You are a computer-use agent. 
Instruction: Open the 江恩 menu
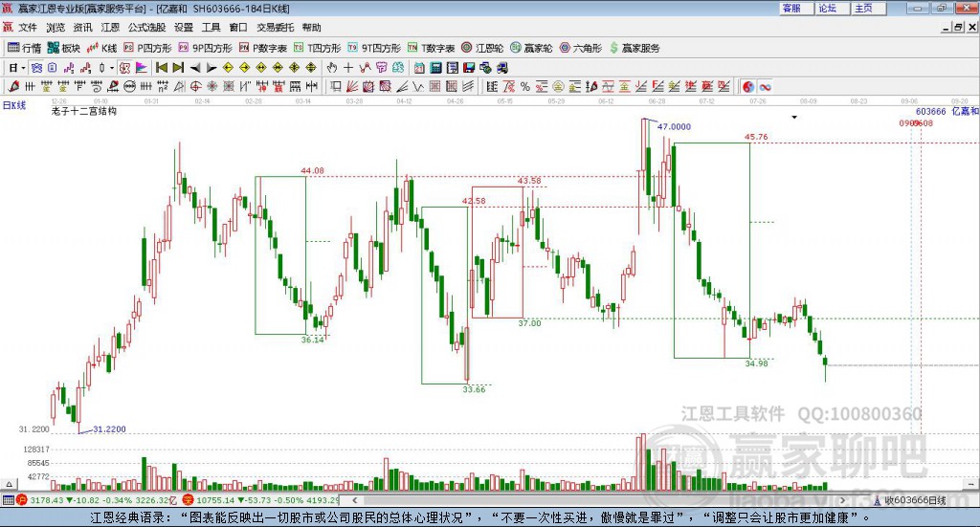(x=110, y=28)
